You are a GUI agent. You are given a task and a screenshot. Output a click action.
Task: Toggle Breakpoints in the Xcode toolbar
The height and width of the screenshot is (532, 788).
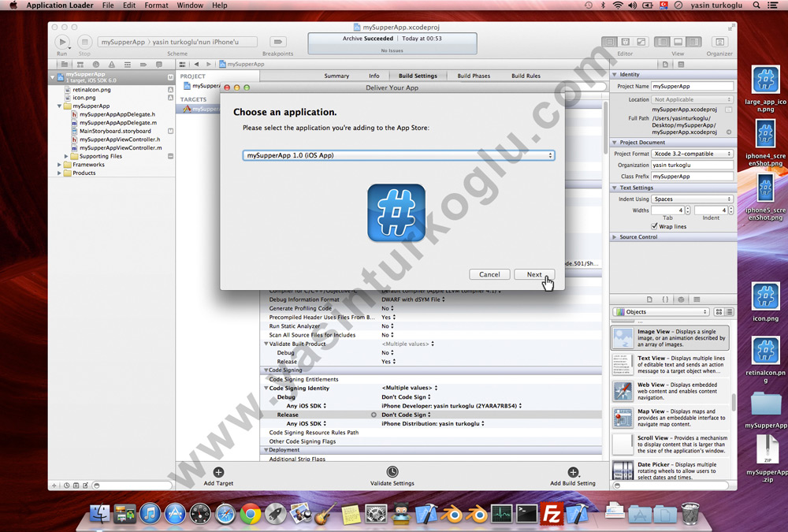277,42
